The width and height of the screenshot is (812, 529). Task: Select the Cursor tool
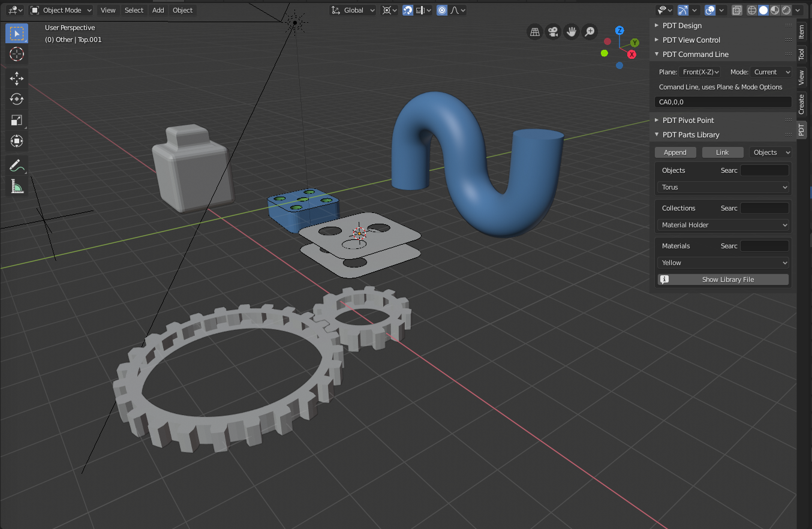(x=17, y=54)
